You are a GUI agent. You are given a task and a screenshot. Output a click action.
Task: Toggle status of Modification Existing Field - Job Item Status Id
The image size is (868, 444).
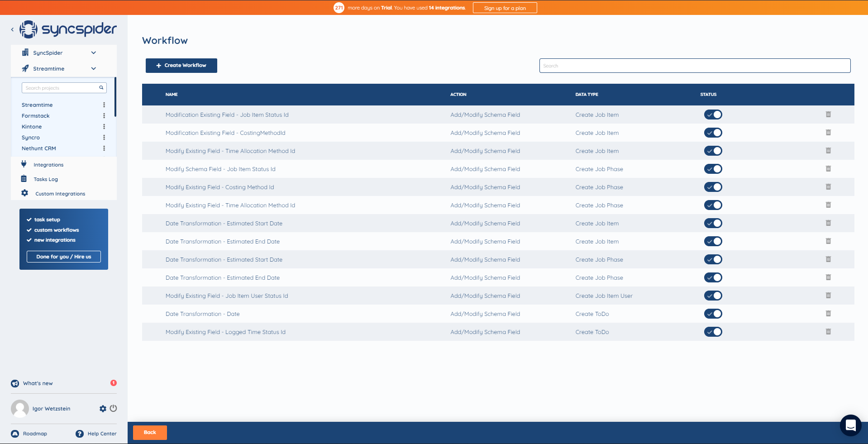(713, 115)
